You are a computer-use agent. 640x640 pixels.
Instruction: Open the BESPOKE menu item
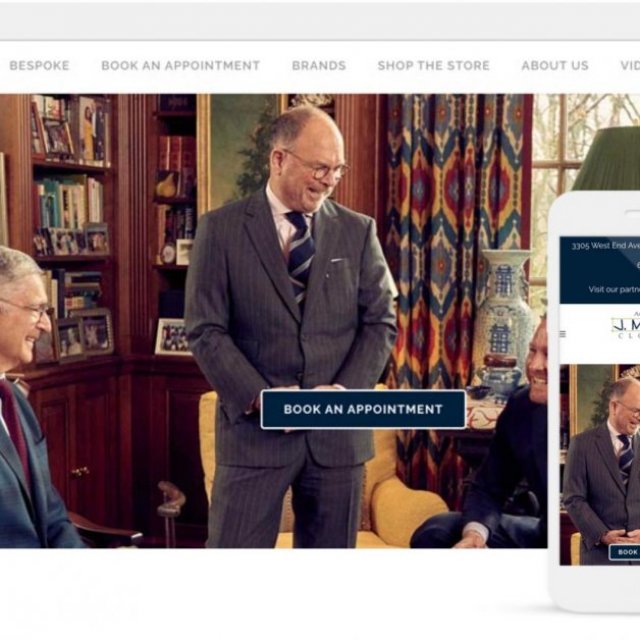point(39,65)
